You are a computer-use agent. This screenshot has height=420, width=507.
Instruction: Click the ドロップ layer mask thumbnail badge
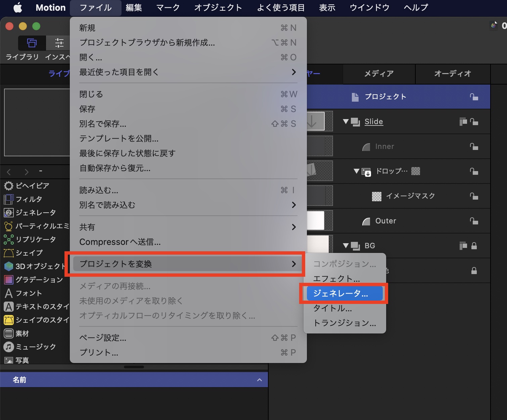tap(416, 171)
